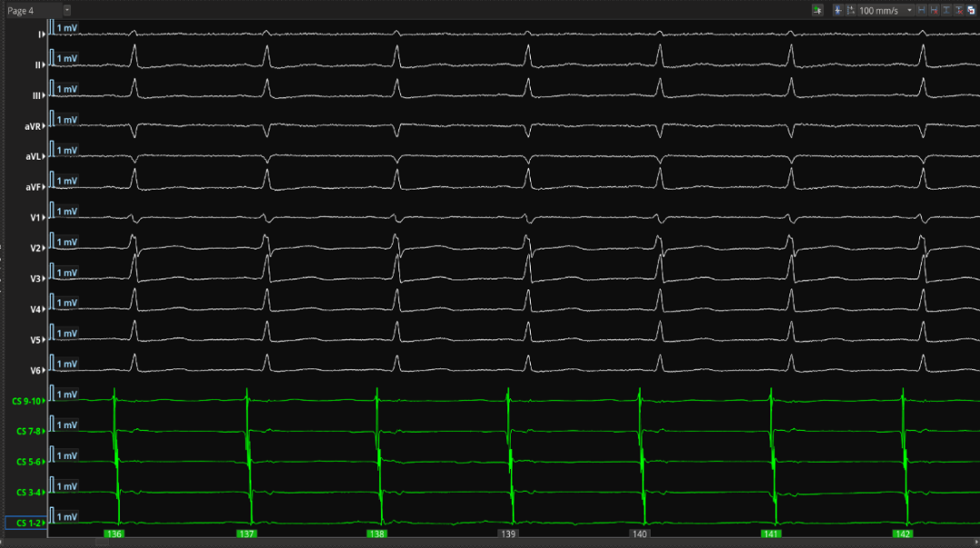Click the 1 mV gain label of CS 5-6

(66, 456)
